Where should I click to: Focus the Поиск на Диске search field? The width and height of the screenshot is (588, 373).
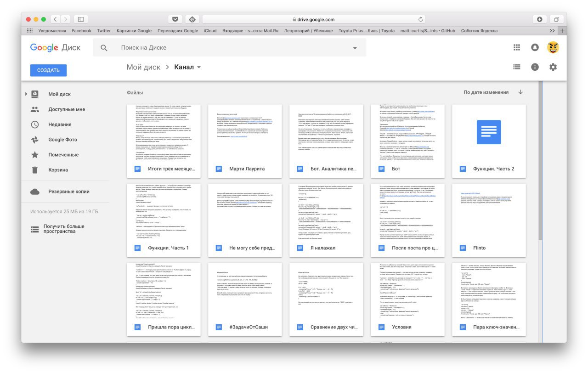tap(230, 48)
